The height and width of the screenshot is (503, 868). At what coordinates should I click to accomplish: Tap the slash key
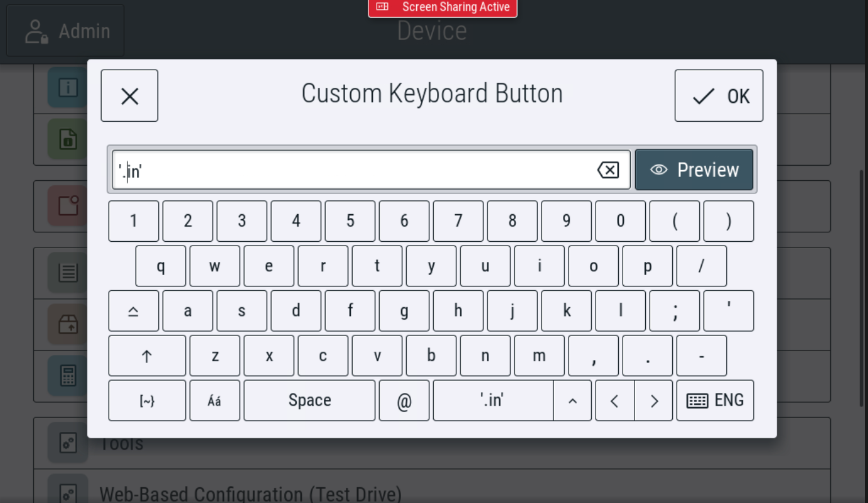coord(702,266)
